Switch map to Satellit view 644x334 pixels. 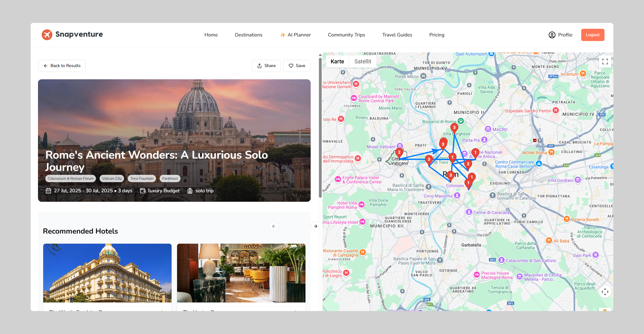coord(362,62)
